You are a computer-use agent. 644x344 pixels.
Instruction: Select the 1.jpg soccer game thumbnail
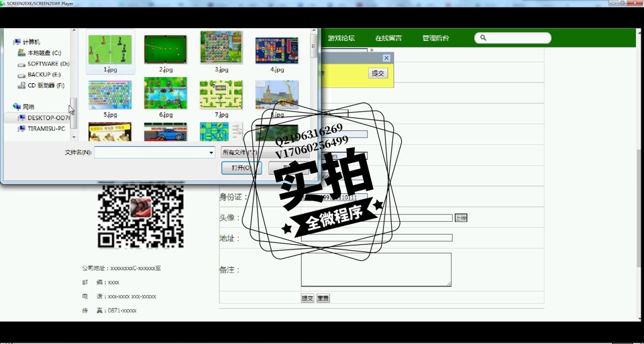(x=110, y=50)
